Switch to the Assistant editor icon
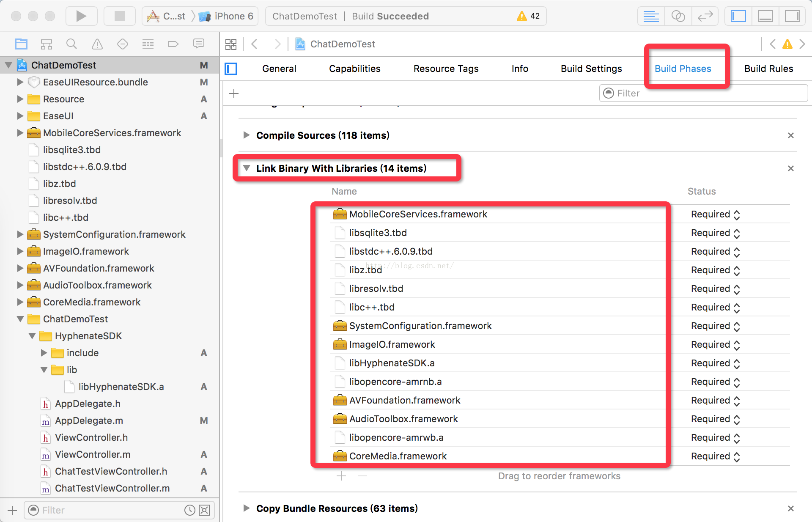This screenshot has width=812, height=522. coord(678,16)
